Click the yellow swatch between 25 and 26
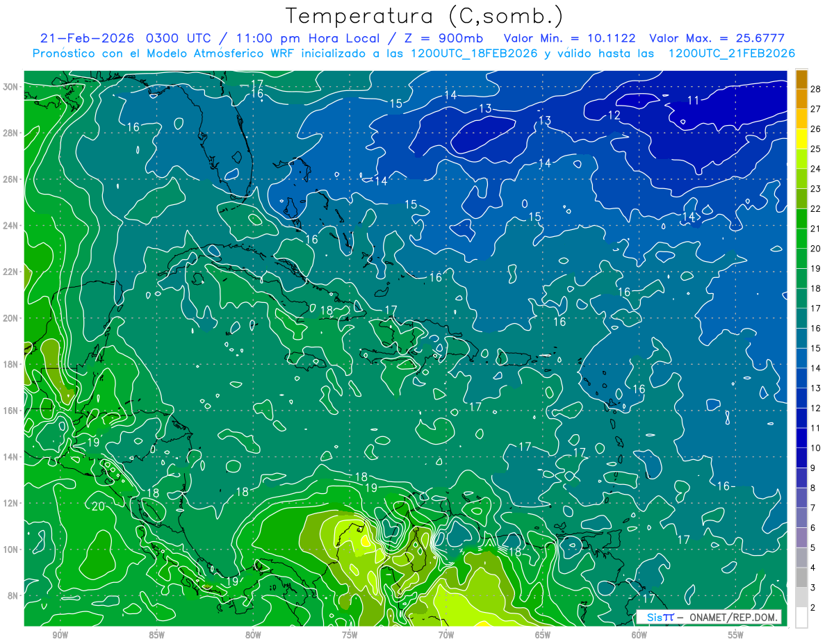The height and width of the screenshot is (644, 834). pyautogui.click(x=802, y=138)
